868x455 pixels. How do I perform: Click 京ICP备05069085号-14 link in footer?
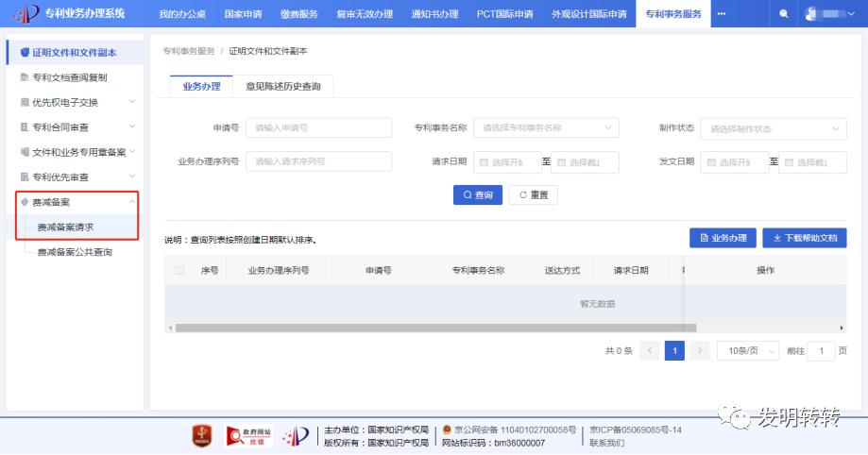(x=636, y=430)
